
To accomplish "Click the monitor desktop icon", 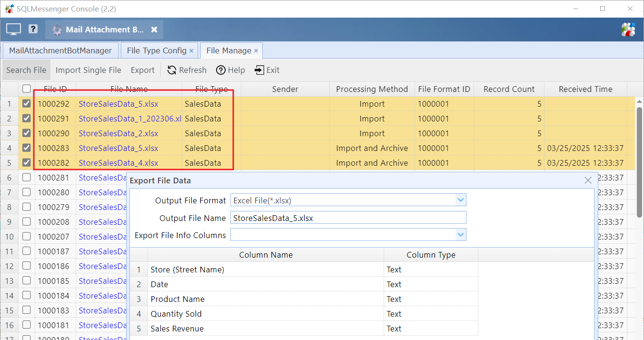I will pos(13,30).
